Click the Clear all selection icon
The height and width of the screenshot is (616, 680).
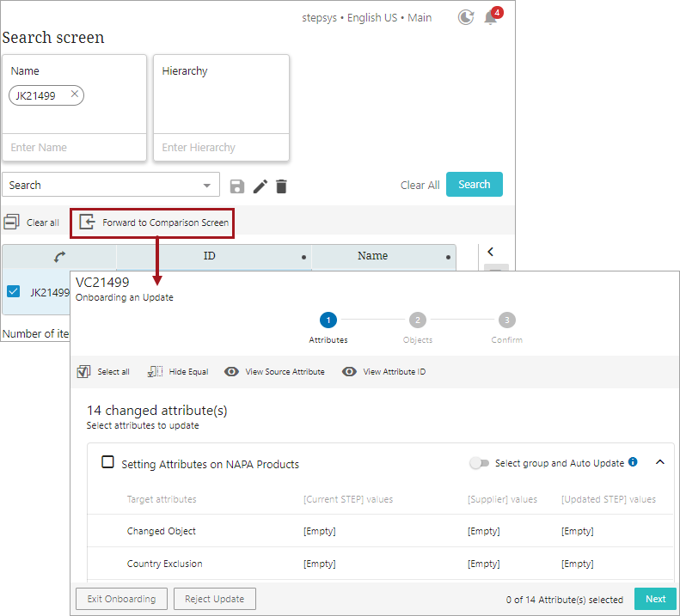coord(12,222)
